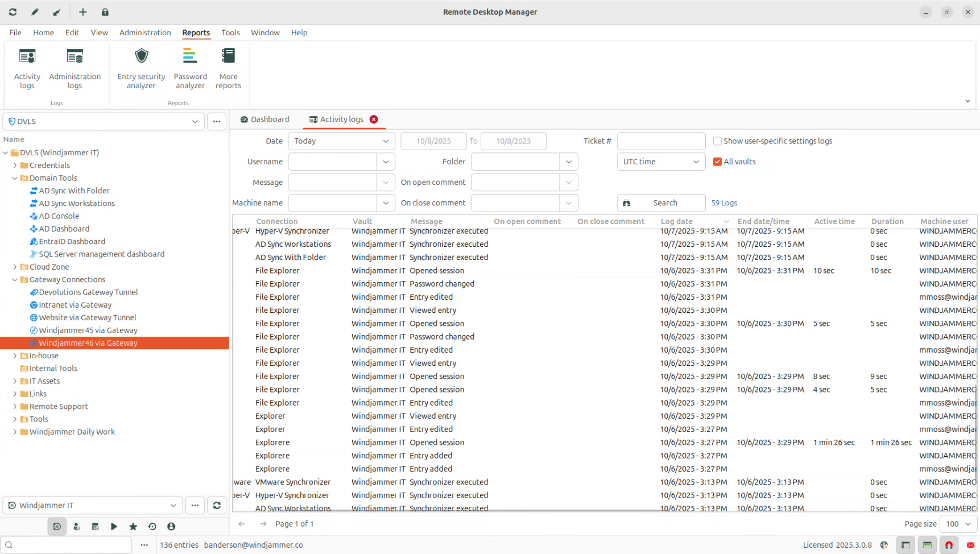The height and width of the screenshot is (554, 980).
Task: Launch the Entry security analyzer
Action: click(141, 69)
